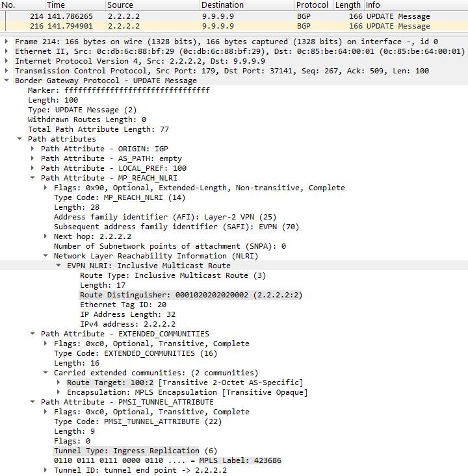Expand MP_REACH_NLRI Flags: 0x90 row

(45, 188)
